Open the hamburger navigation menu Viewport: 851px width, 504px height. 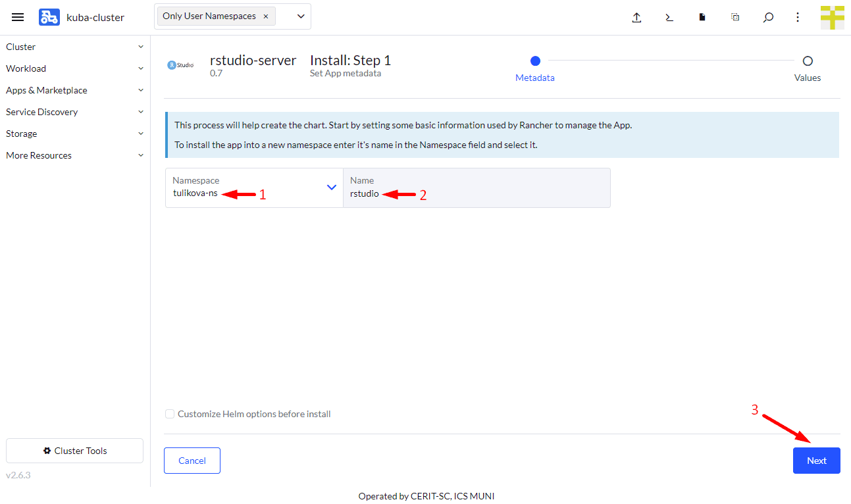[x=18, y=17]
